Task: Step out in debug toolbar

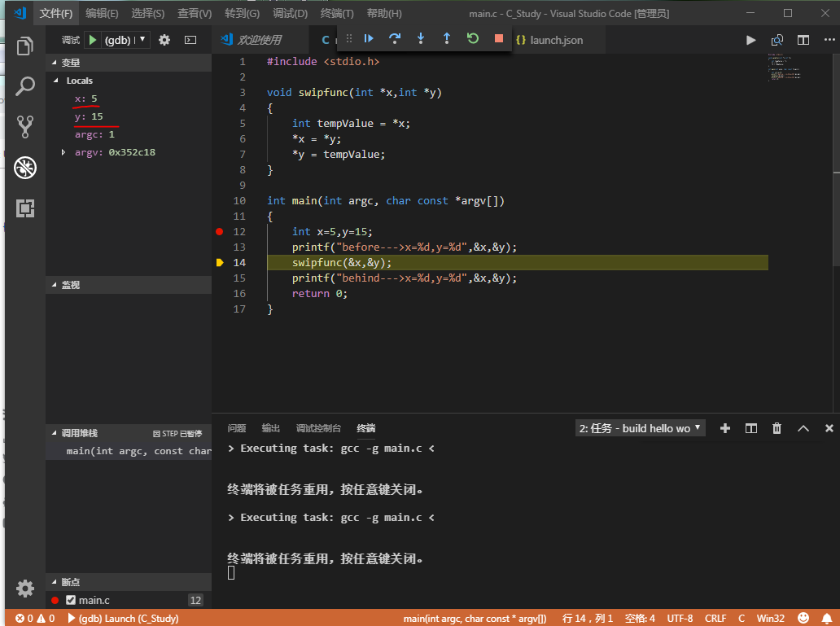Action: coord(447,38)
